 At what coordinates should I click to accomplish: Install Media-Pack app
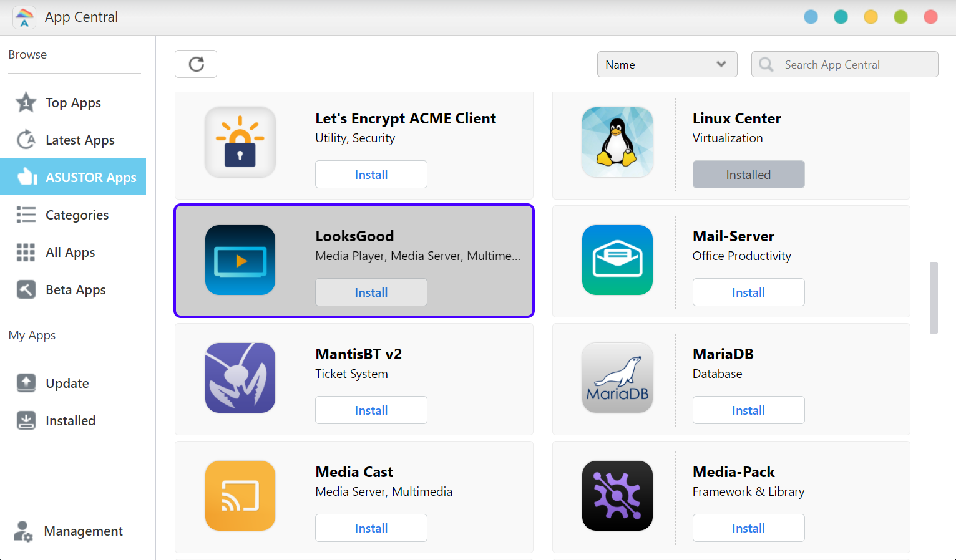pos(748,528)
